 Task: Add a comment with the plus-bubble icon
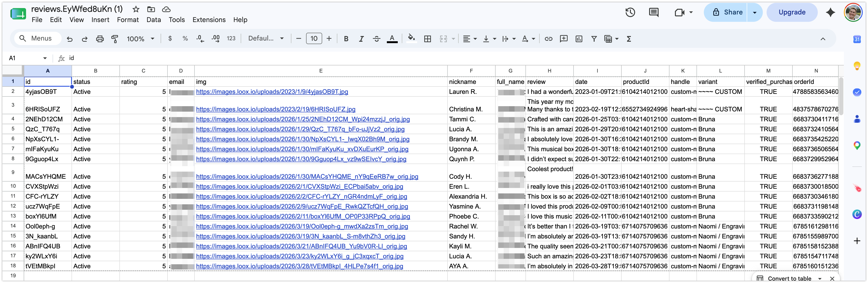[563, 39]
